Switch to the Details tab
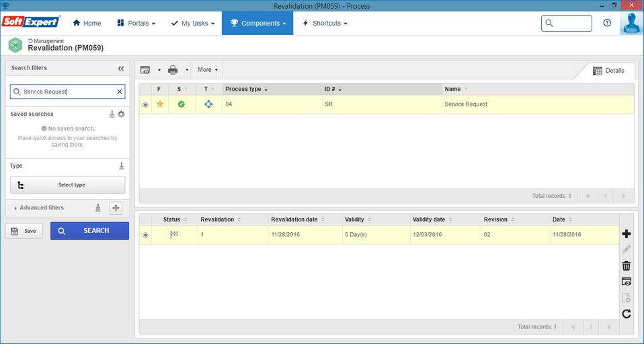This screenshot has width=644, height=344. [x=608, y=71]
